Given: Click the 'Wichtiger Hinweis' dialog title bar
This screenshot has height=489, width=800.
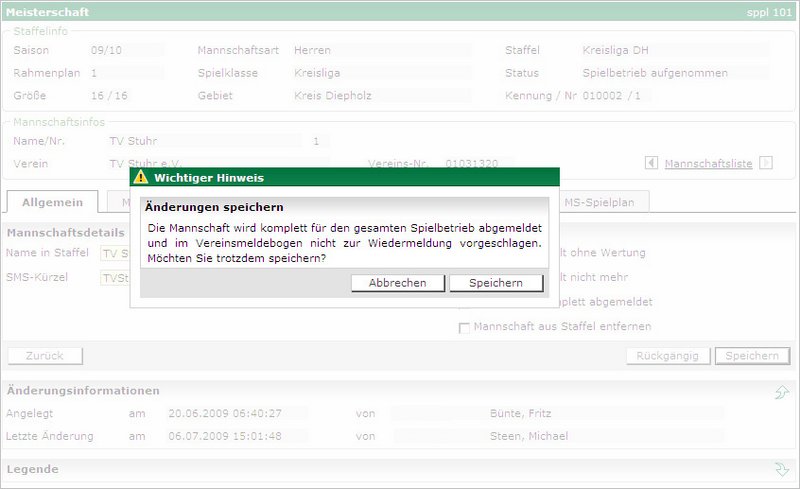Looking at the screenshot, I should click(x=350, y=177).
